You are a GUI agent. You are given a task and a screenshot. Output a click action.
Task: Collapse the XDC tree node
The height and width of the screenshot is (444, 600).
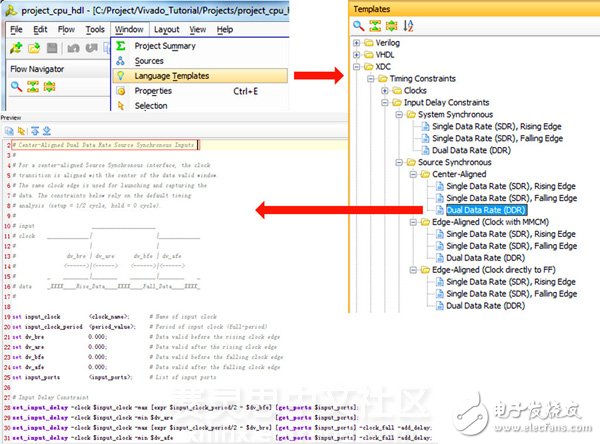point(358,69)
